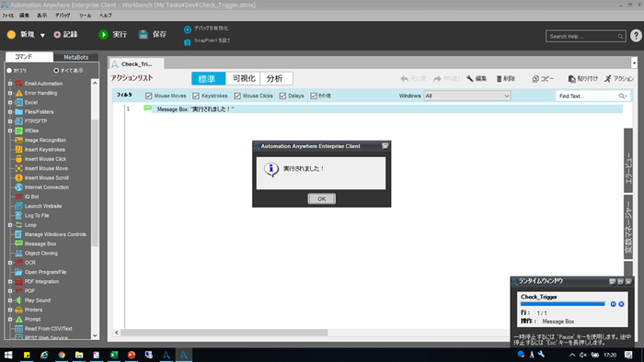The image size is (644, 362).
Task: Open Excel from the Windows taskbar
Action: 114,355
